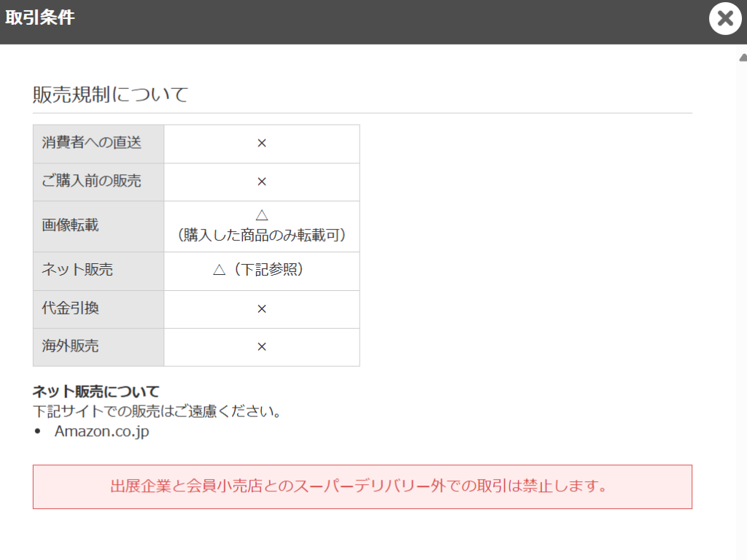This screenshot has width=747, height=560.
Task: Click the scrollbar up arrow
Action: [x=742, y=57]
